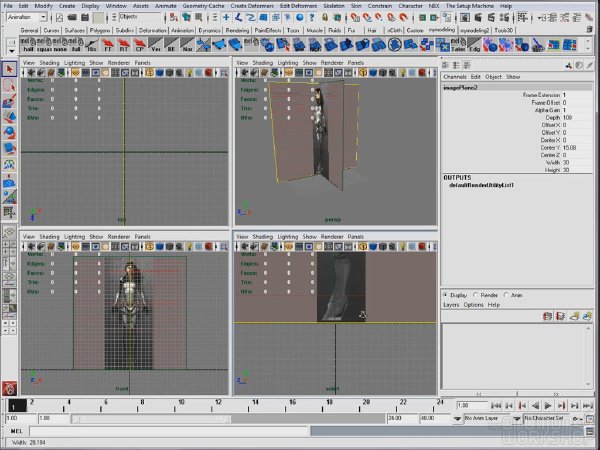Click the help question mark icon
This screenshot has height=450, width=600.
point(312,17)
